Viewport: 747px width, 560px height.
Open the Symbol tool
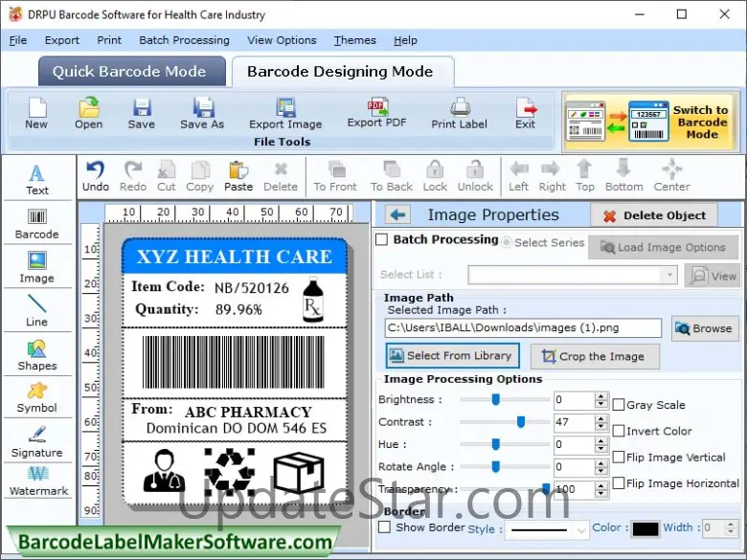(x=37, y=397)
